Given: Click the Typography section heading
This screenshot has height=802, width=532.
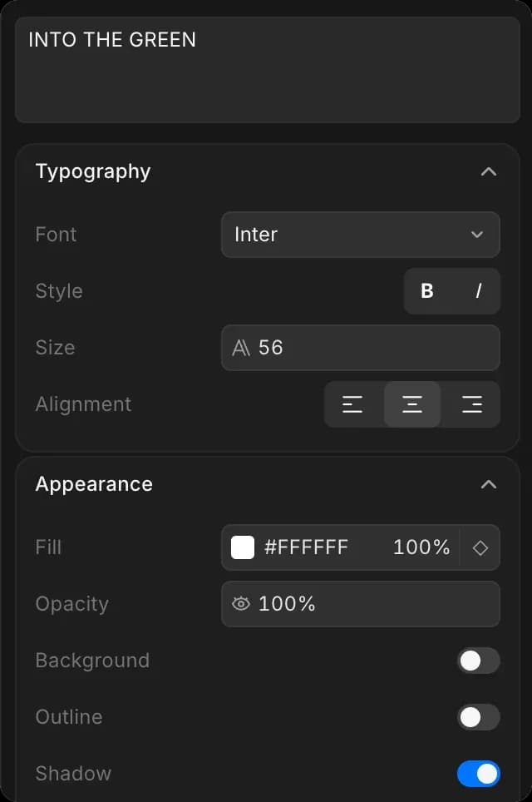Looking at the screenshot, I should pos(93,172).
